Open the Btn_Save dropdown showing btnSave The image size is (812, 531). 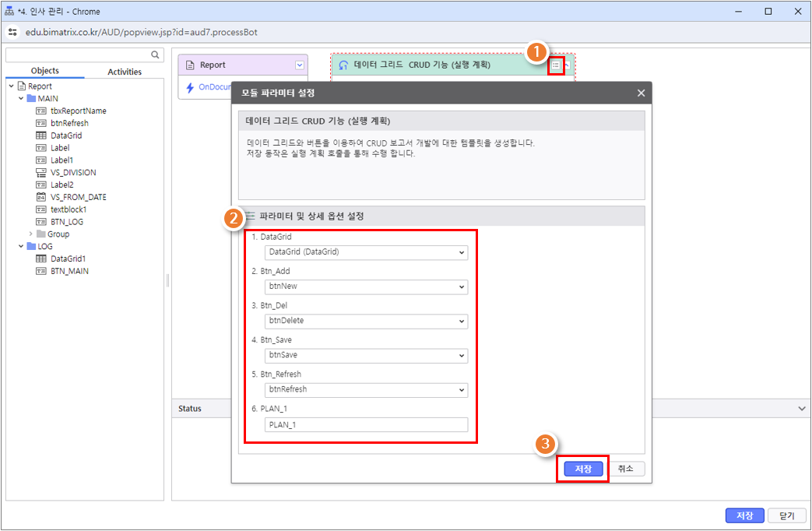coord(367,355)
